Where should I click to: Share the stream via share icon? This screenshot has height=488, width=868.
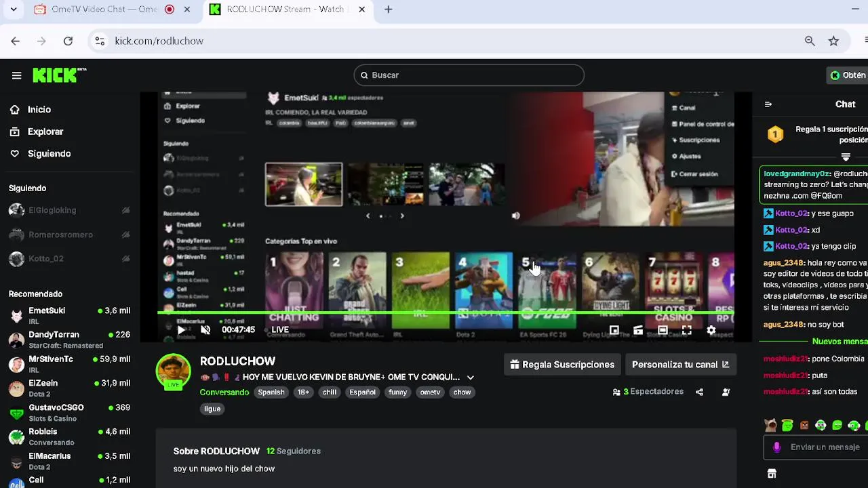699,392
